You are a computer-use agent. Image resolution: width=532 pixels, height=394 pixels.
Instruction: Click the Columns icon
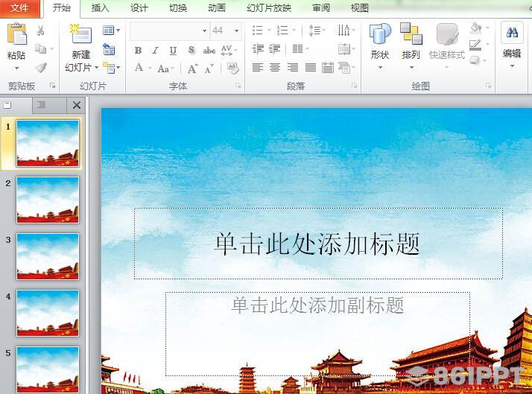297,49
